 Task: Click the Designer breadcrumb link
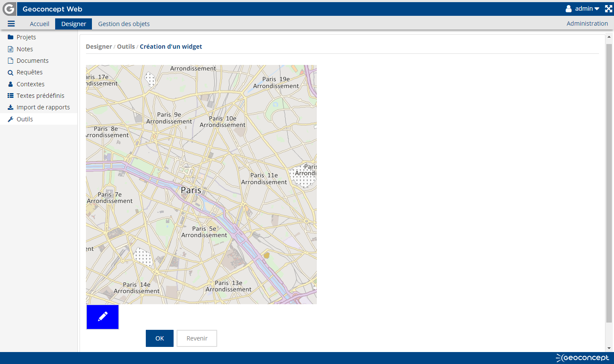tap(99, 47)
